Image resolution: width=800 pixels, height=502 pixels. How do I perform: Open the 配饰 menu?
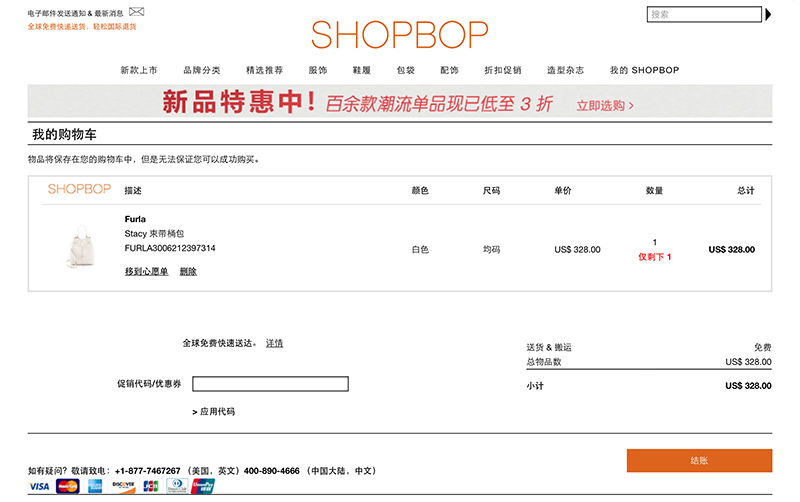(x=449, y=70)
